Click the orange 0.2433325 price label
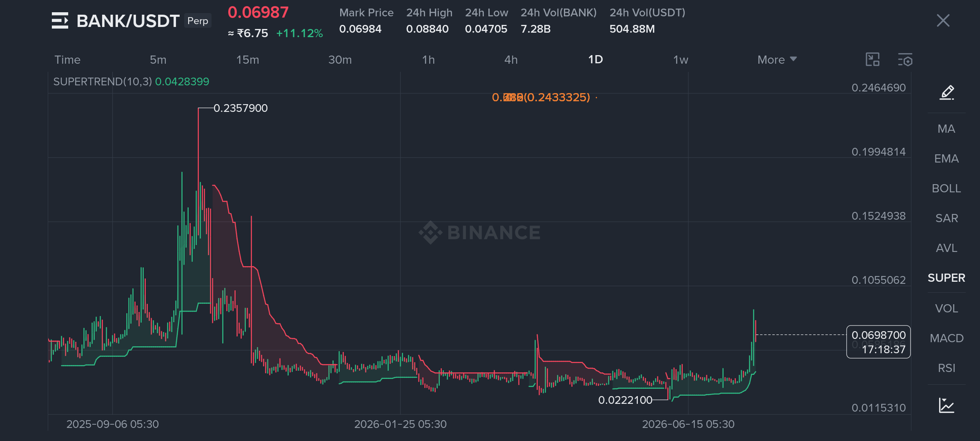 [x=541, y=98]
